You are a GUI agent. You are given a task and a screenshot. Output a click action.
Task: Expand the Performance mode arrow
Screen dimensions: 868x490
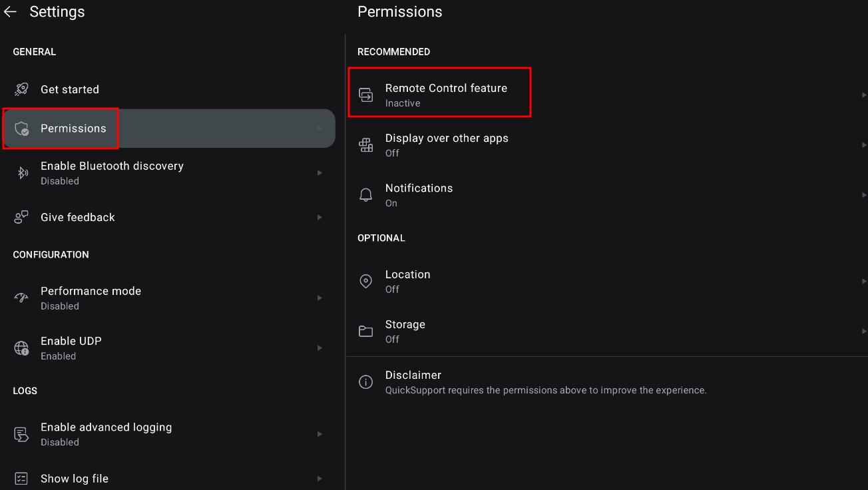point(320,298)
